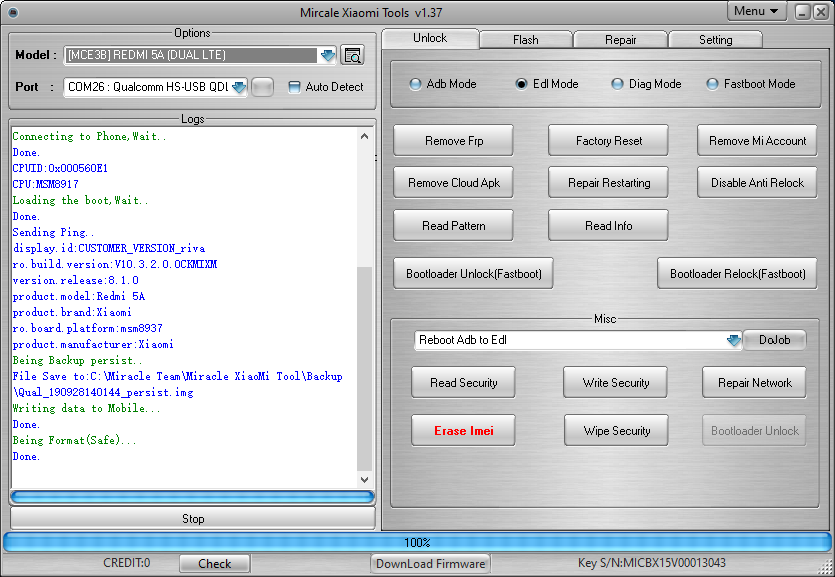
Task: Click the Read Security button
Action: point(463,382)
